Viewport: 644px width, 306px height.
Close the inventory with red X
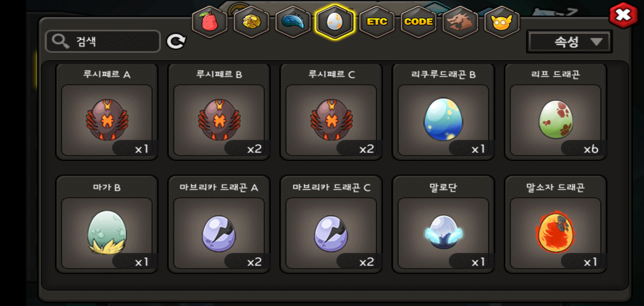coord(623,15)
